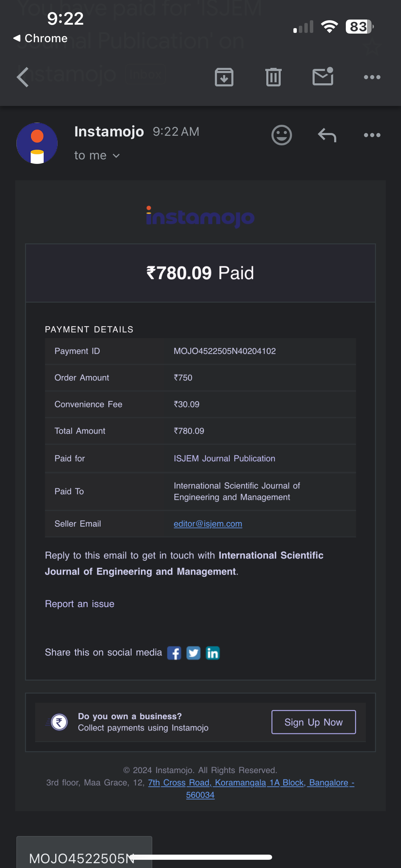Screen dimensions: 401x868
Task: Expand the "to me" recipient details
Action: click(97, 156)
